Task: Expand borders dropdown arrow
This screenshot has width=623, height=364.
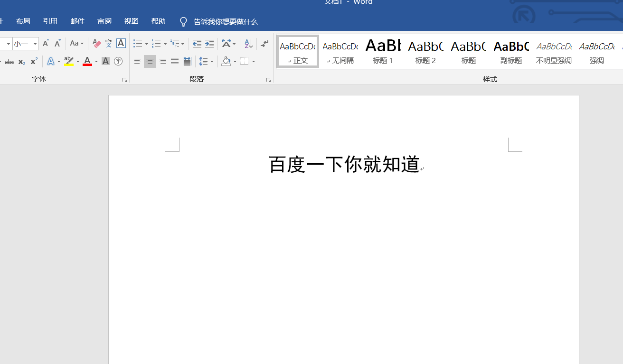Action: (x=253, y=61)
